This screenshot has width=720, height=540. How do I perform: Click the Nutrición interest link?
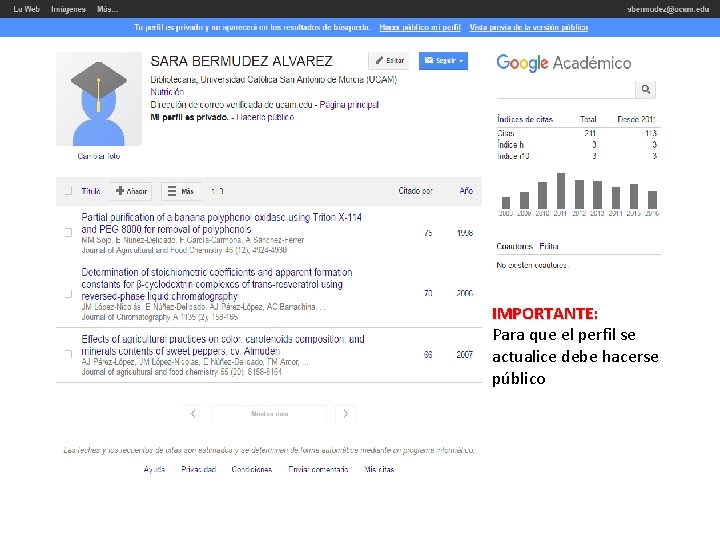167,92
